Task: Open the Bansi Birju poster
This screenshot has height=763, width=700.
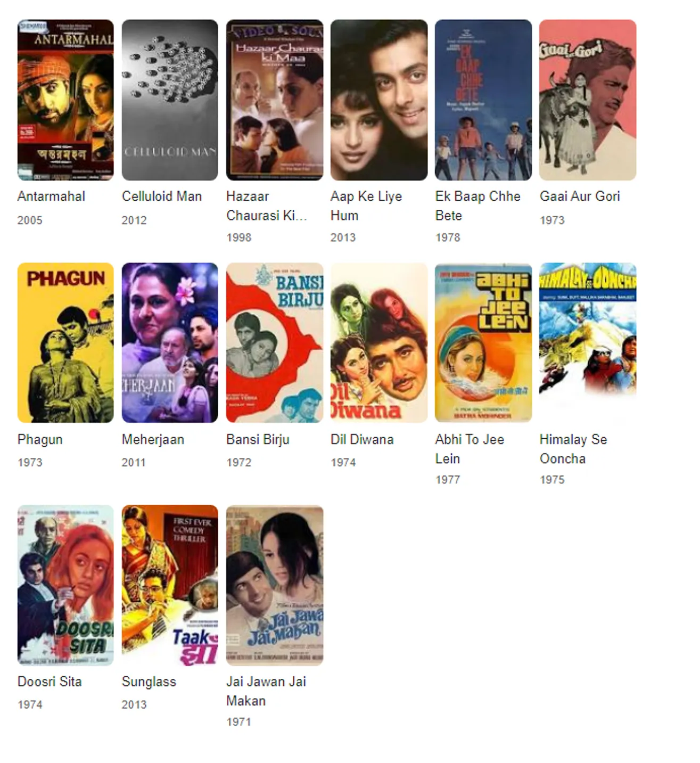Action: [275, 342]
